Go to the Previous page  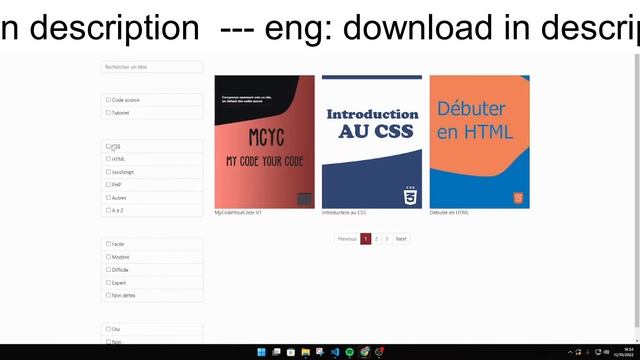click(347, 239)
